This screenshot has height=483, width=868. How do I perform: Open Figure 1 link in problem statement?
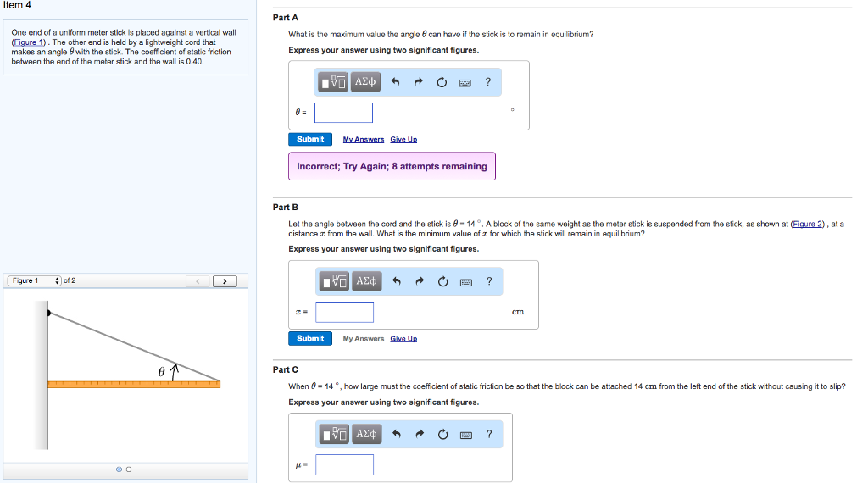(x=29, y=42)
